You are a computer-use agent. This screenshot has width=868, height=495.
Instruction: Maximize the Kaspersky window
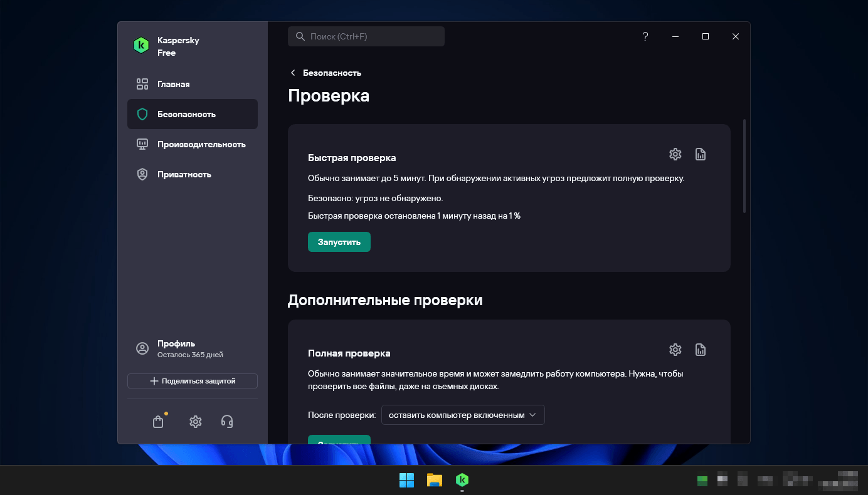pyautogui.click(x=706, y=36)
